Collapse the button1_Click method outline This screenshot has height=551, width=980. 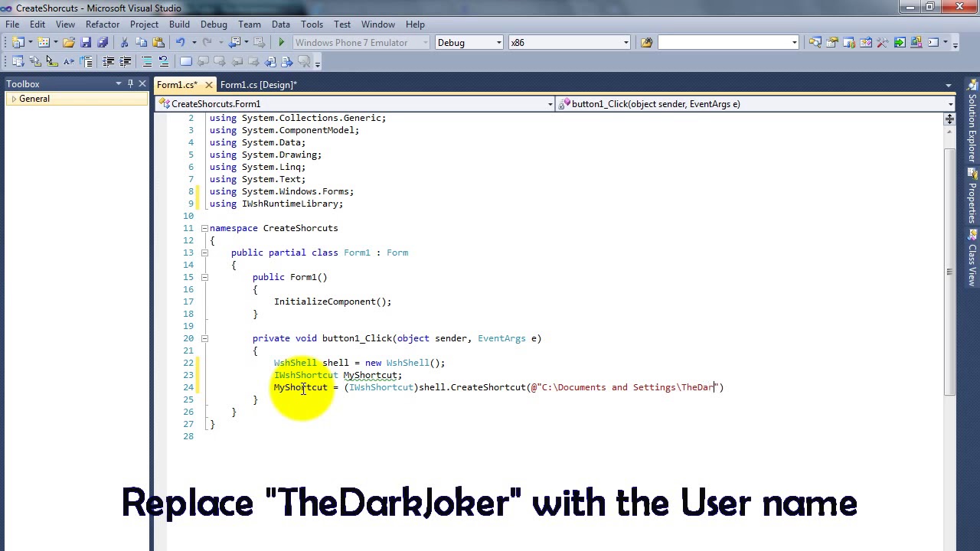point(204,338)
